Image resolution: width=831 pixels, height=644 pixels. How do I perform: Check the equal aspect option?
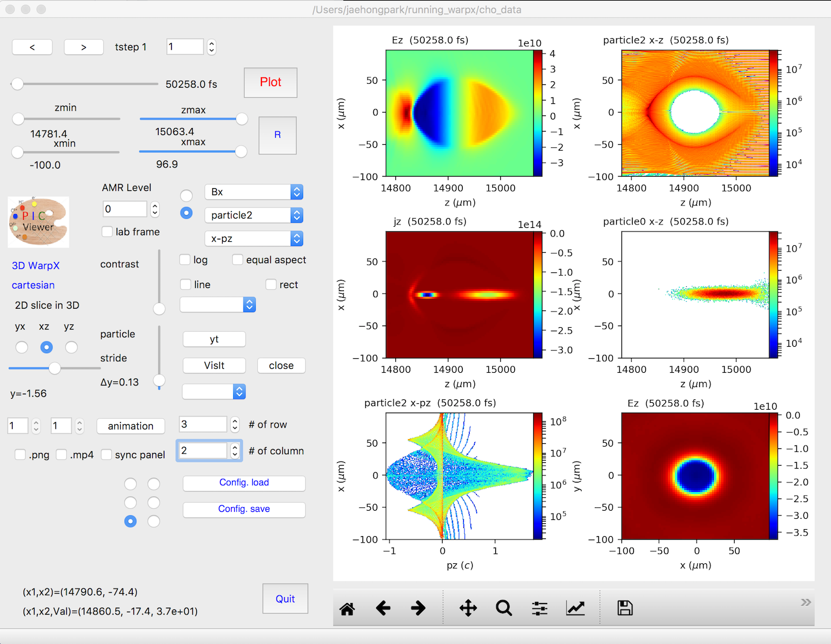click(238, 260)
